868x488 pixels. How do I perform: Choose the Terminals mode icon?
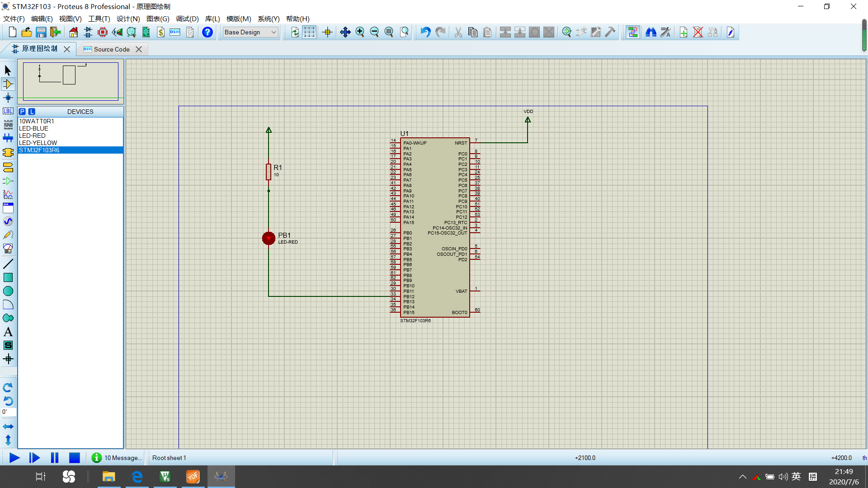(8, 168)
